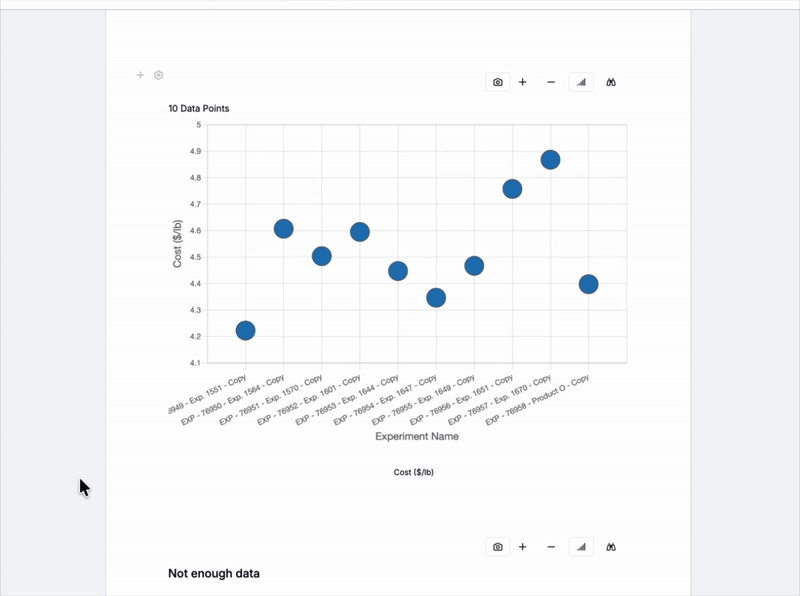Click the "Not enough data" heading

214,574
